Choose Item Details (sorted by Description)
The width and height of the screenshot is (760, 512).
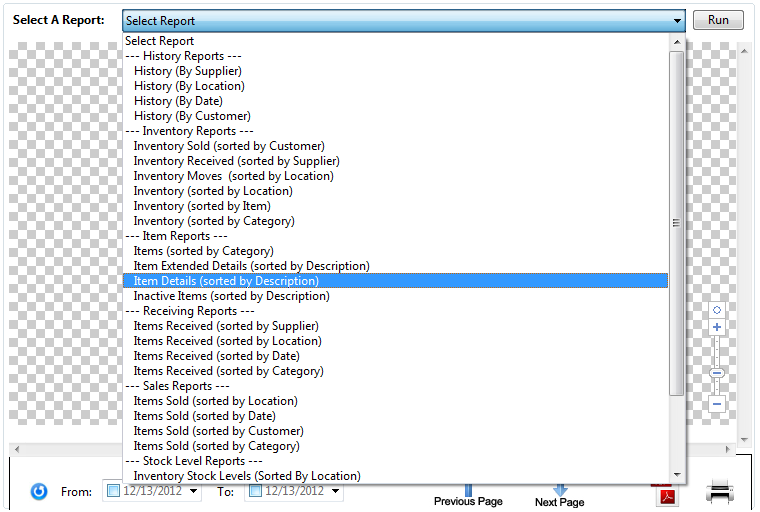coord(226,281)
